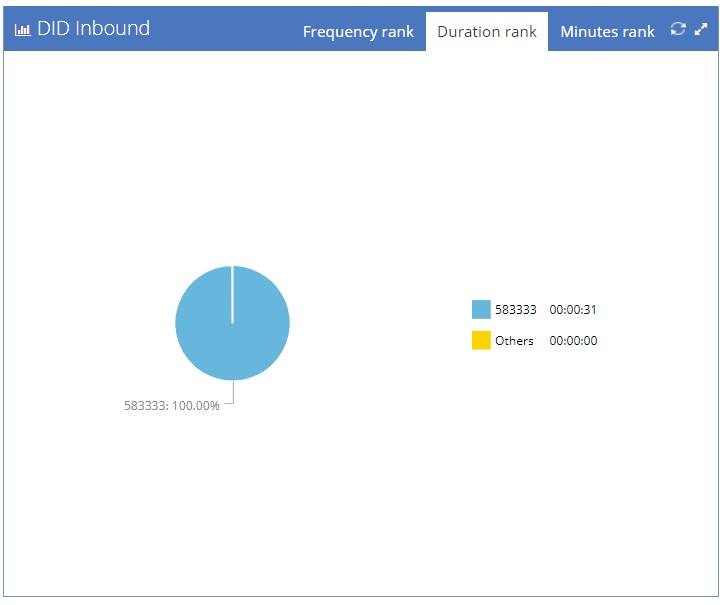Click the left half of the pie chart
Image resolution: width=720 pixels, height=605 pixels.
coord(202,323)
